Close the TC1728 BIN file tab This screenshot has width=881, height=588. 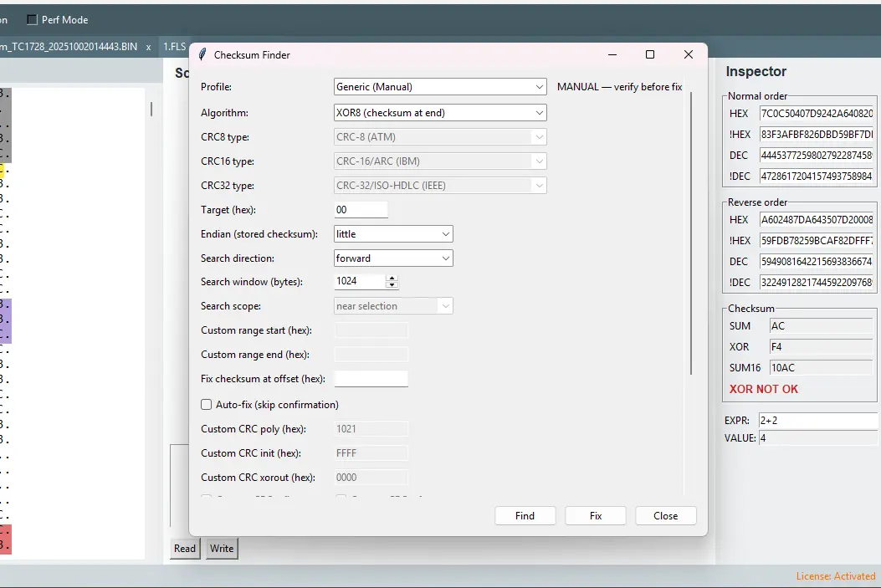coord(148,47)
